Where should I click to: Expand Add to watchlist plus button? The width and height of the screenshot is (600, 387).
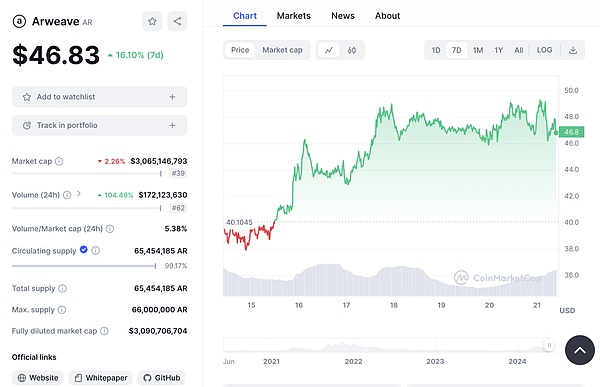pyautogui.click(x=172, y=97)
